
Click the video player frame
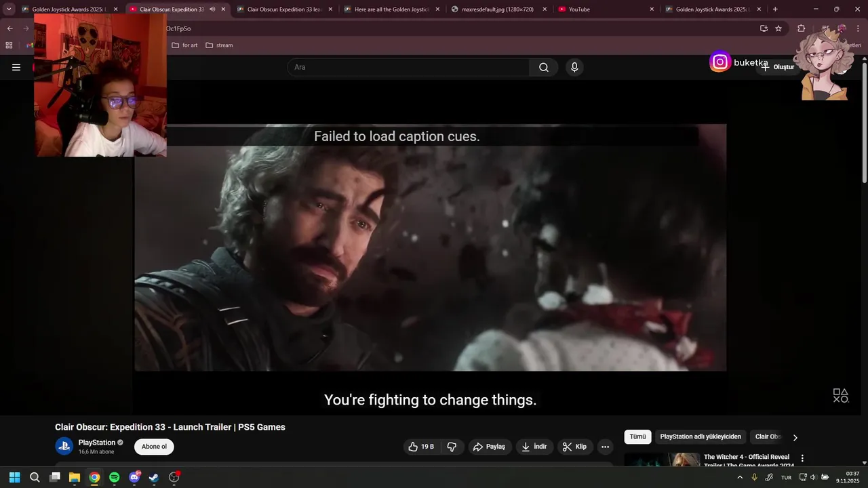pyautogui.click(x=430, y=247)
